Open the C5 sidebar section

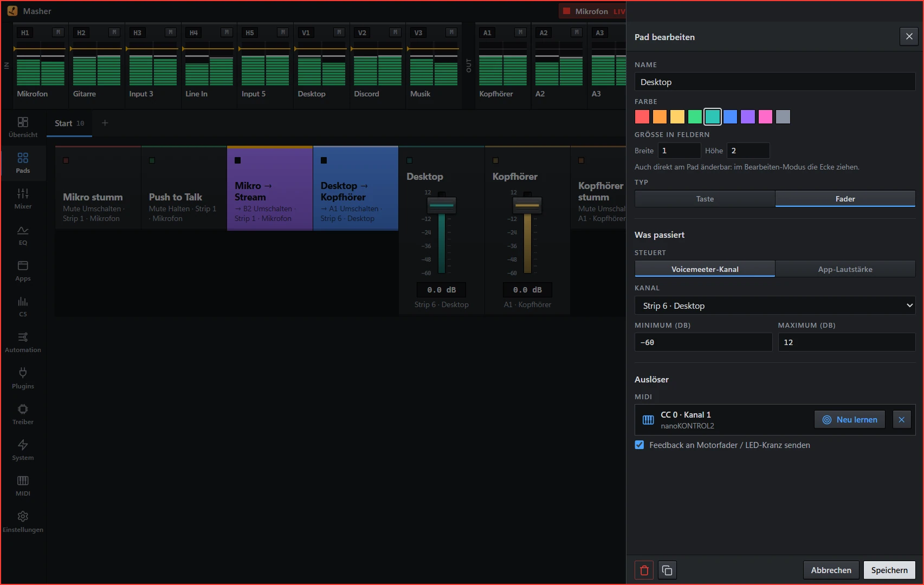tap(23, 307)
